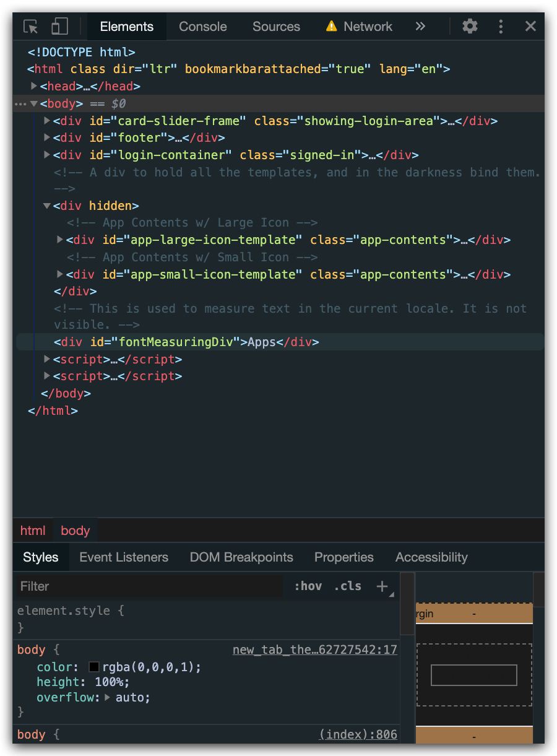The image size is (557, 756).
Task: Expand the card-slider-frame div
Action: click(x=47, y=121)
